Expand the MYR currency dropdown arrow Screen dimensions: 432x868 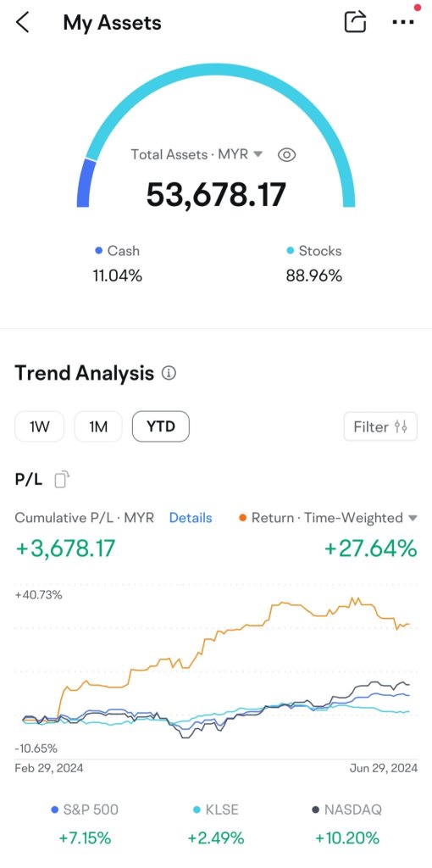258,154
